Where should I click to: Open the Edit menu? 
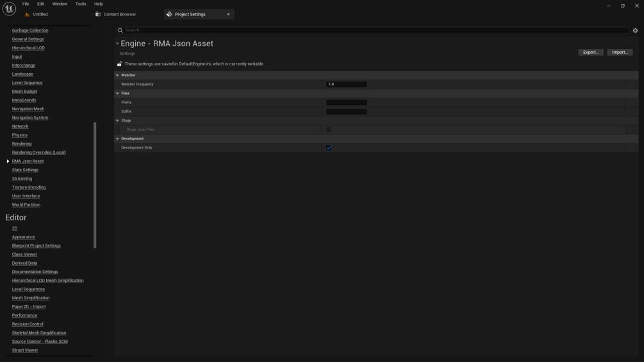point(40,4)
